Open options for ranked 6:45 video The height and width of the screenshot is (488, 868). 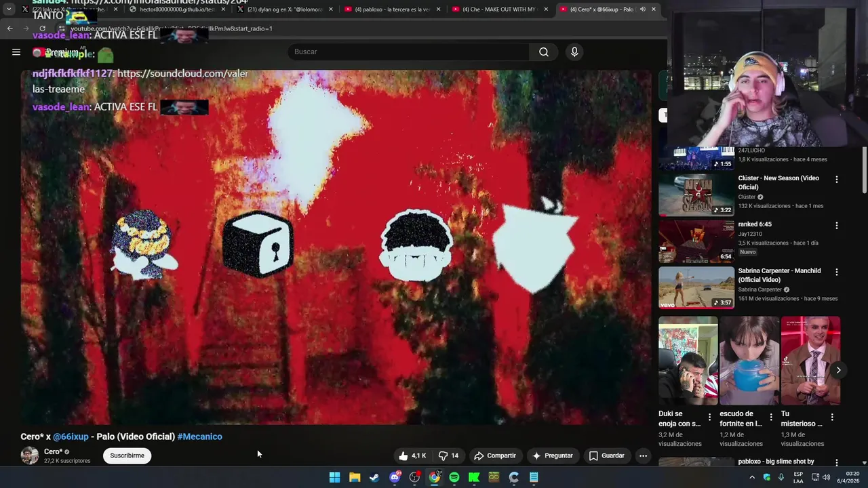point(836,226)
